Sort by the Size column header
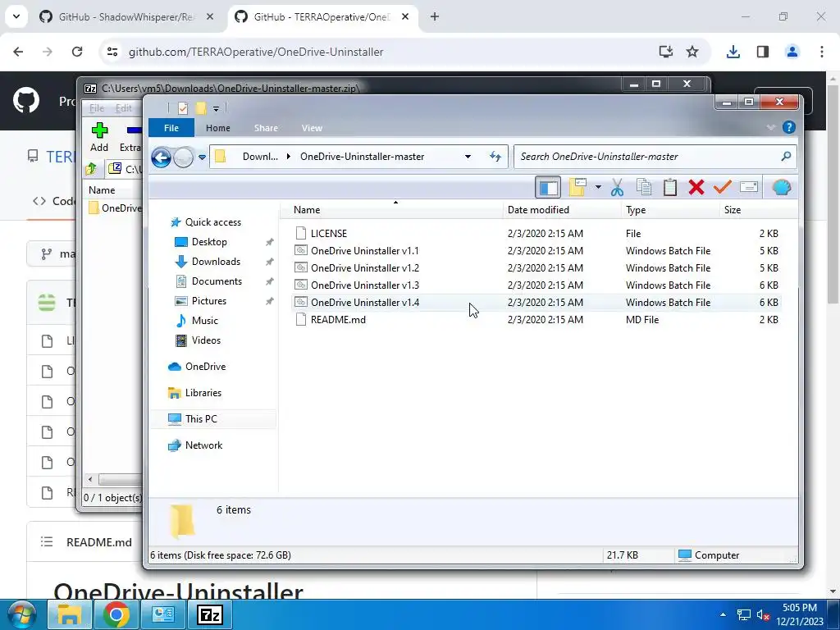Screen dimensions: 840x630 coord(733,210)
